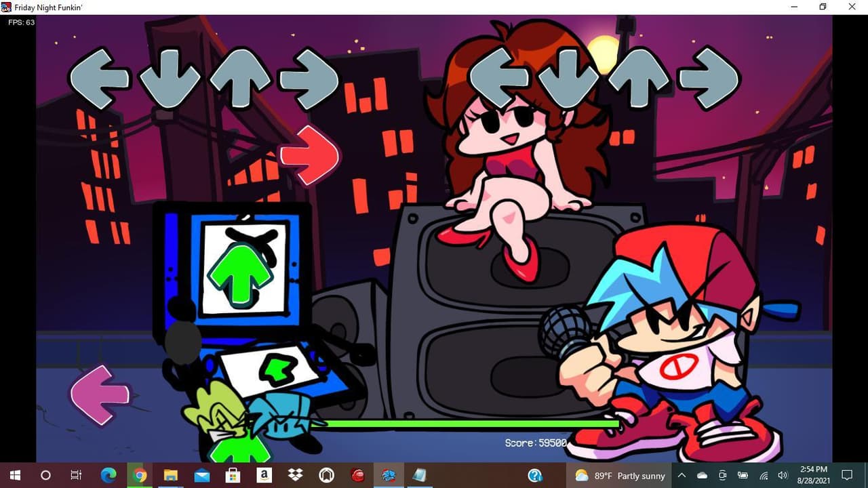The height and width of the screenshot is (488, 868).
Task: Open Cortana search circle in taskbar
Action: [45, 475]
